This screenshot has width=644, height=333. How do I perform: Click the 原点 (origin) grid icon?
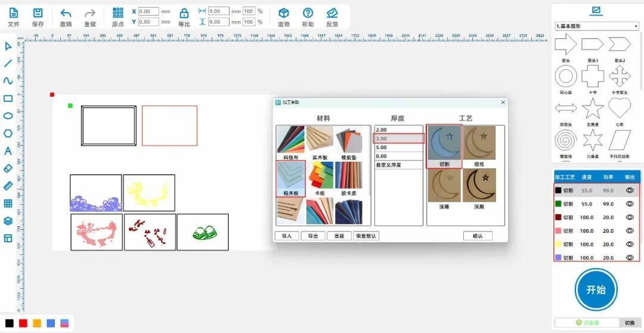click(x=118, y=13)
